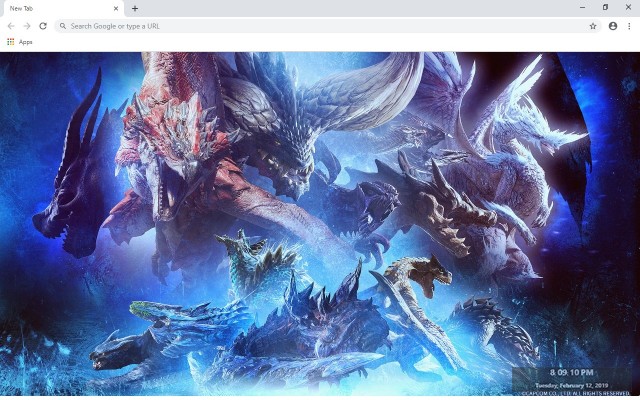Viewport: 640px width, 400px height.
Task: Click the Tuesday, February 12, 2019 date text
Action: pyautogui.click(x=571, y=385)
